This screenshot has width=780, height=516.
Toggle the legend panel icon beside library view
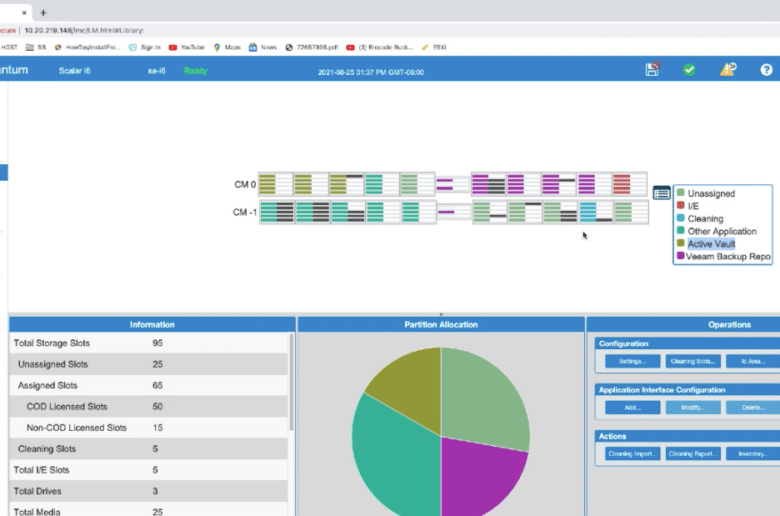point(661,193)
